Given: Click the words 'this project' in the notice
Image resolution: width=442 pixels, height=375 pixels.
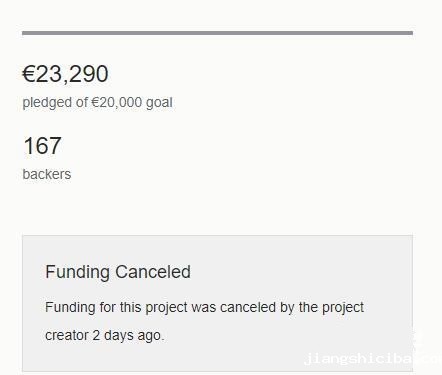Looking at the screenshot, I should point(154,307).
